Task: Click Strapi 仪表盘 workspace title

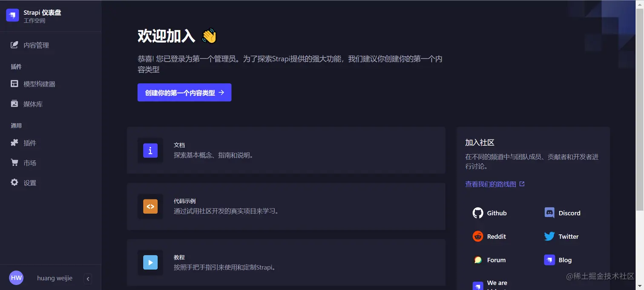Action: click(x=42, y=12)
